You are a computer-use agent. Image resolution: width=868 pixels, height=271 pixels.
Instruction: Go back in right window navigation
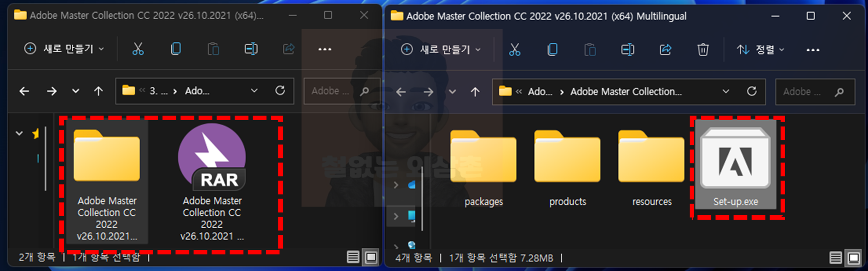tap(401, 92)
